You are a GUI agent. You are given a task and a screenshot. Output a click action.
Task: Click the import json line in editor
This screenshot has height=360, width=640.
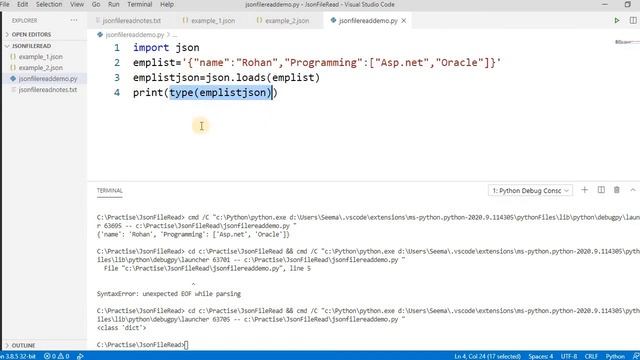click(x=166, y=48)
